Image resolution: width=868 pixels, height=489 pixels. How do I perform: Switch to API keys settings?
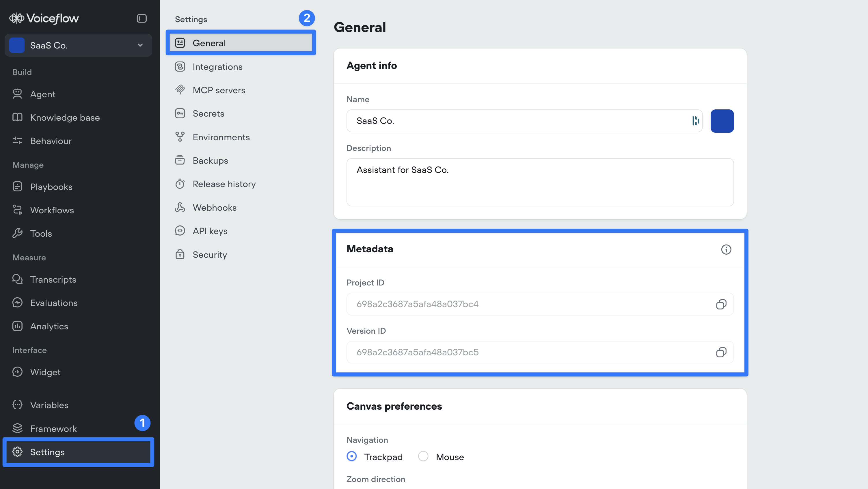tap(210, 231)
